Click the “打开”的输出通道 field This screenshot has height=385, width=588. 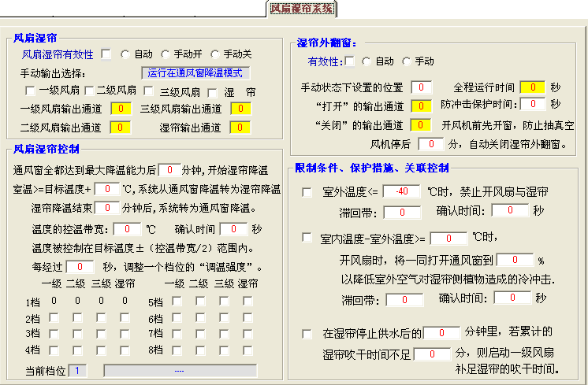point(422,106)
